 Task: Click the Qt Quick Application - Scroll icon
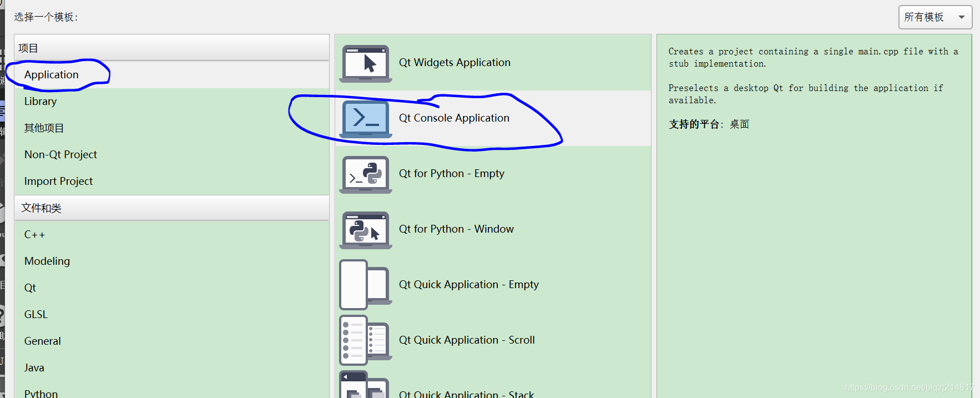(366, 340)
